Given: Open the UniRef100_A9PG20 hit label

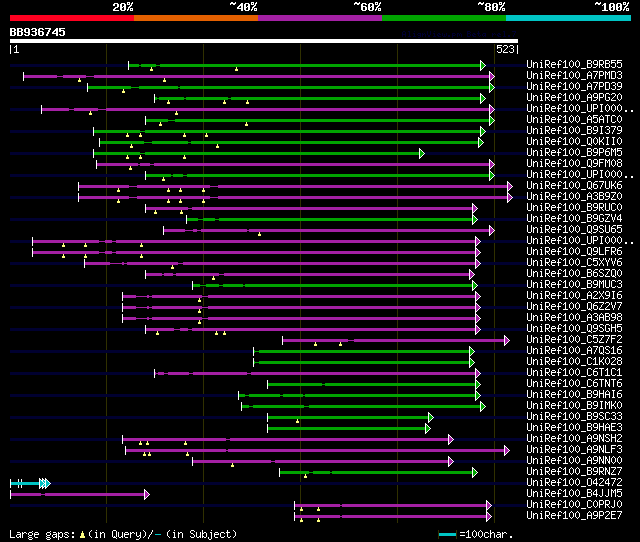Looking at the screenshot, I should [x=574, y=98].
